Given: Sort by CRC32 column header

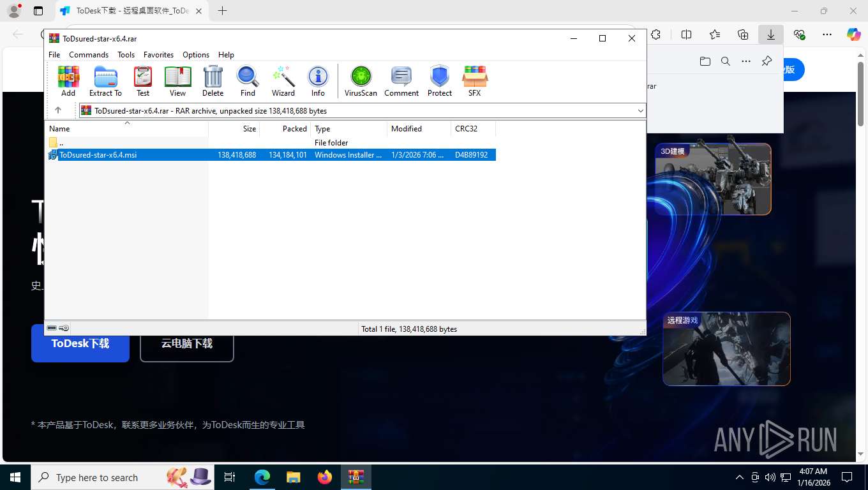Looking at the screenshot, I should click(x=474, y=128).
